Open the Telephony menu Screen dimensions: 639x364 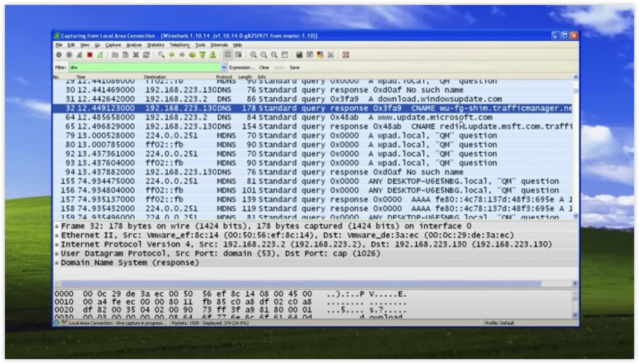[x=179, y=45]
